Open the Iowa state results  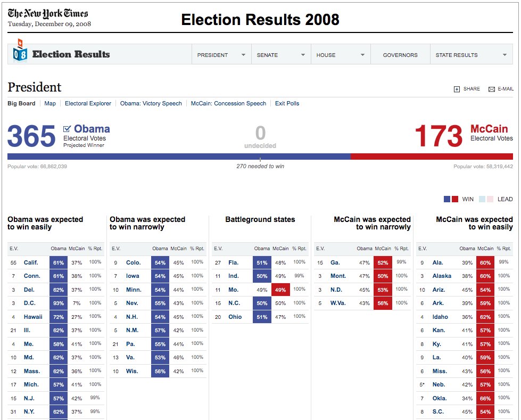pos(133,276)
